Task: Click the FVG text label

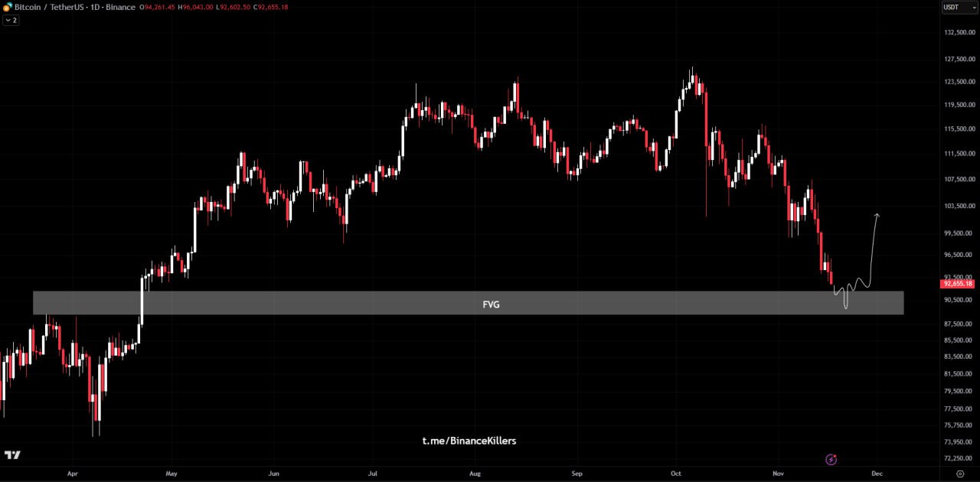Action: point(491,305)
